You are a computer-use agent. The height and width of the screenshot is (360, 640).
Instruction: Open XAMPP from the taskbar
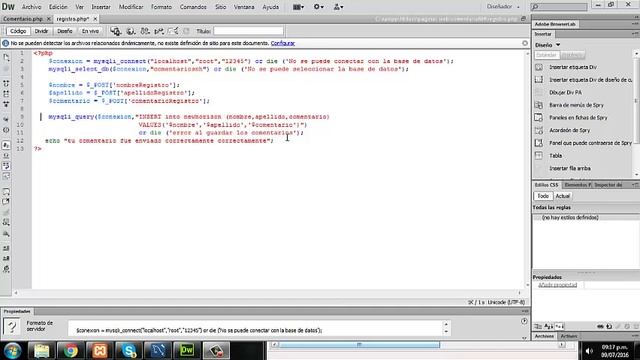[100, 351]
